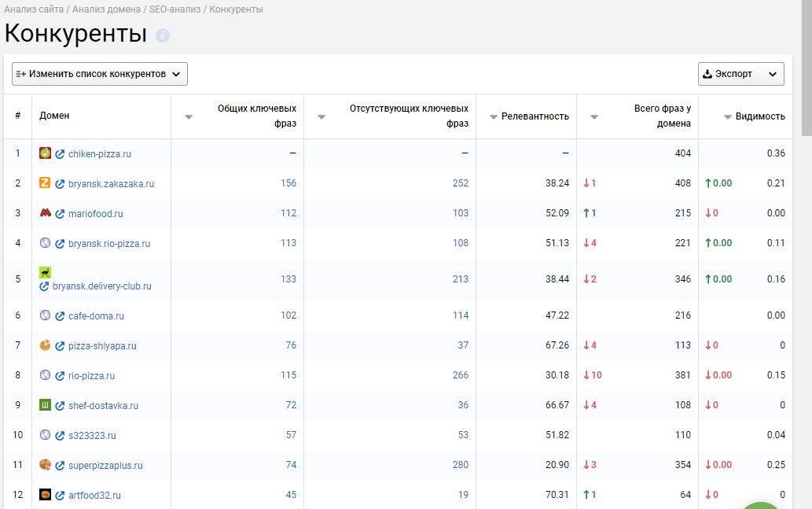Open the shef-dostavka.ru domain link

(104, 406)
